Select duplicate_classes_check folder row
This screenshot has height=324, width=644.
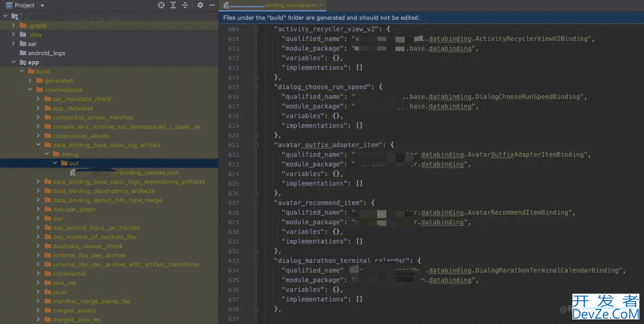pos(109,246)
